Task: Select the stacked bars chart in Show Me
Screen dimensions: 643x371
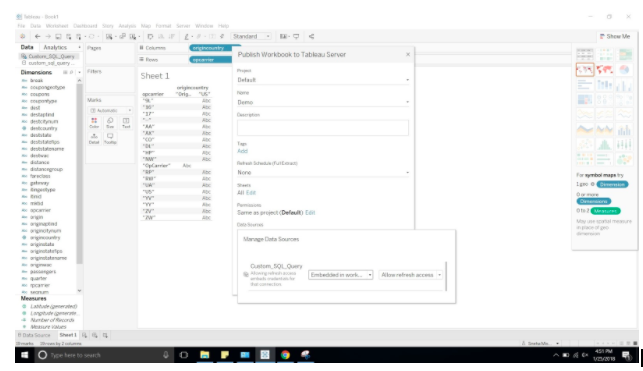Action: [x=604, y=85]
